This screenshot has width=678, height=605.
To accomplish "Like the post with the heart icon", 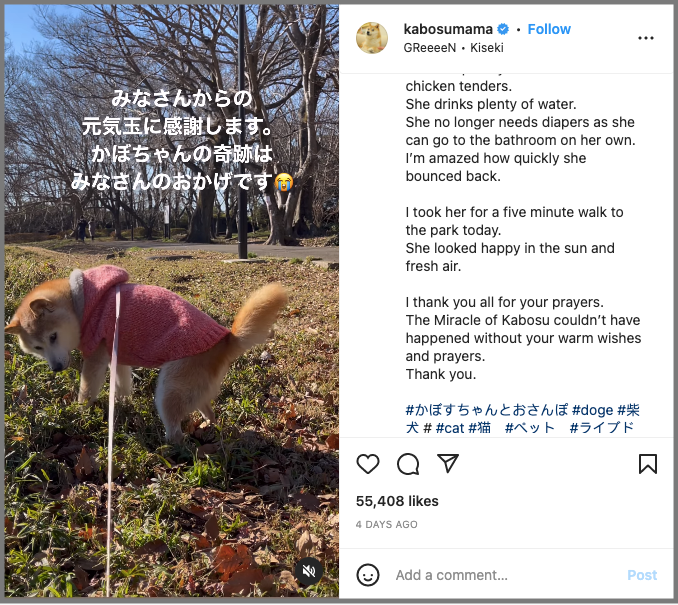I will tap(368, 464).
